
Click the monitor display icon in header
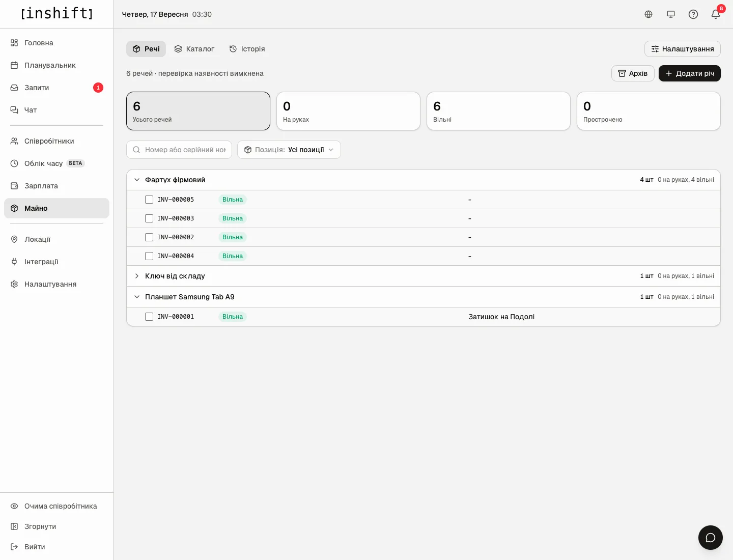tap(671, 14)
